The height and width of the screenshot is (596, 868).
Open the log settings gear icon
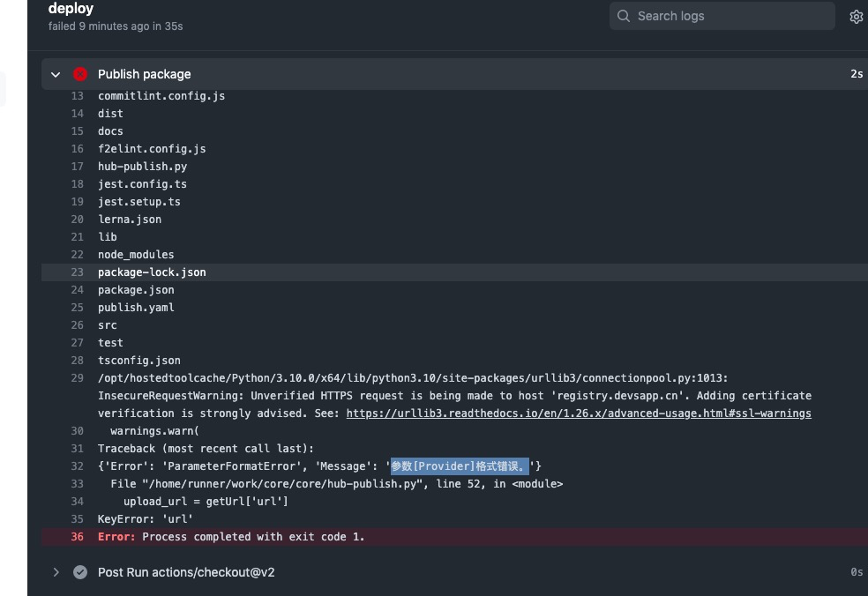855,16
